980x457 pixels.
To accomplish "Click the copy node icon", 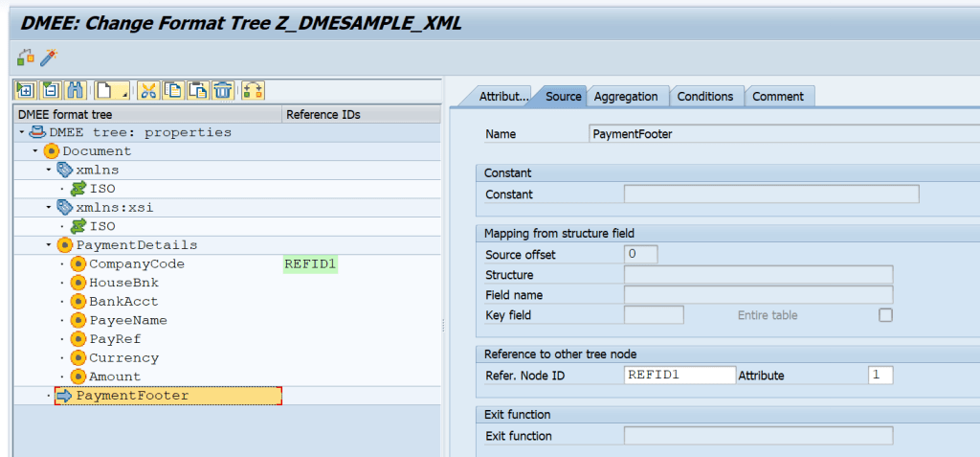I will 173,91.
